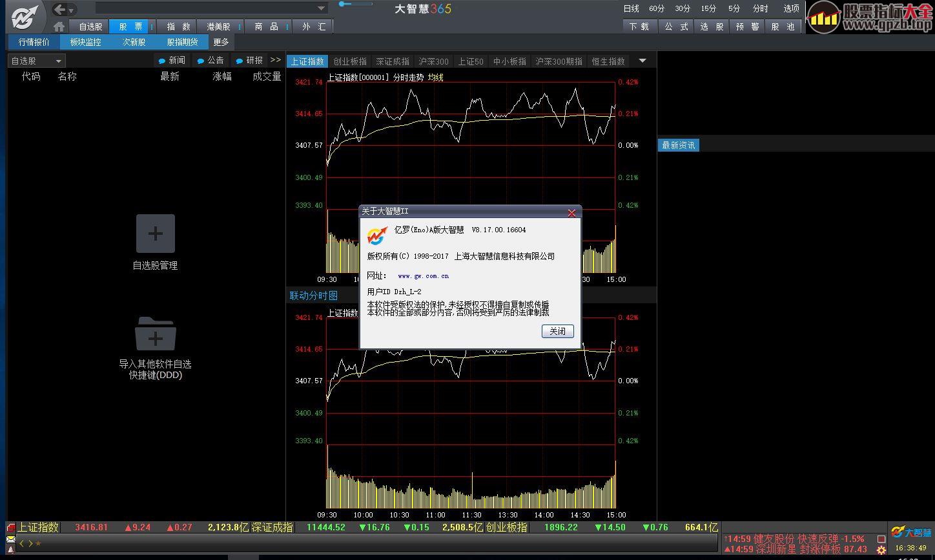Switch chart to 创业板指 tab
The image size is (935, 560).
(350, 61)
